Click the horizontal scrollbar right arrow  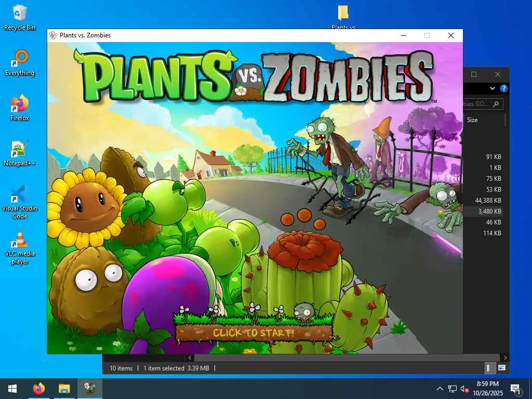coord(505,357)
